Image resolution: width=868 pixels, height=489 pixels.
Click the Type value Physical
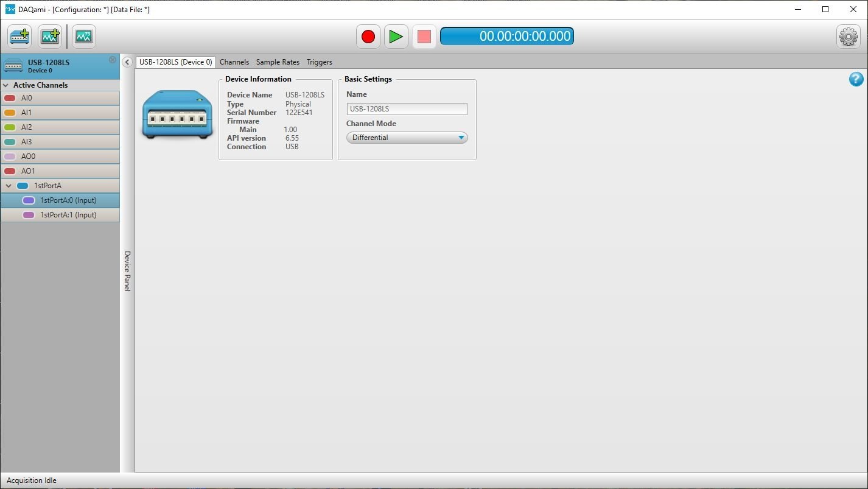click(x=298, y=104)
